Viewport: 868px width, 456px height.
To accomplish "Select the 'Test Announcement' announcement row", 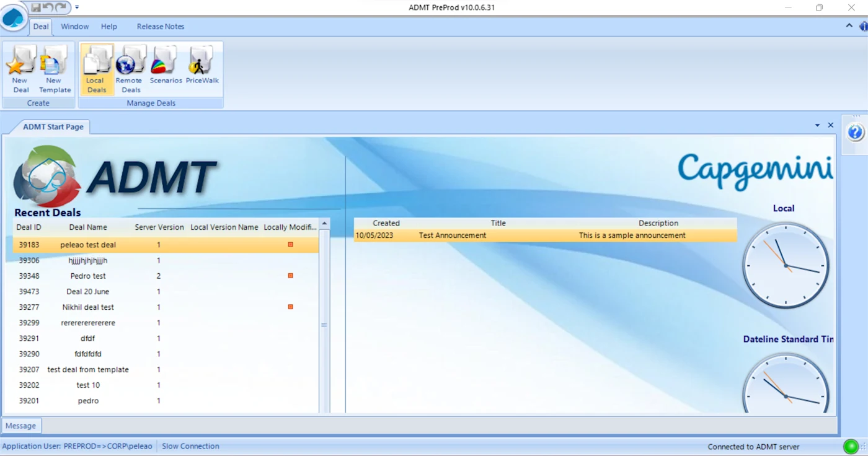I will pos(546,235).
